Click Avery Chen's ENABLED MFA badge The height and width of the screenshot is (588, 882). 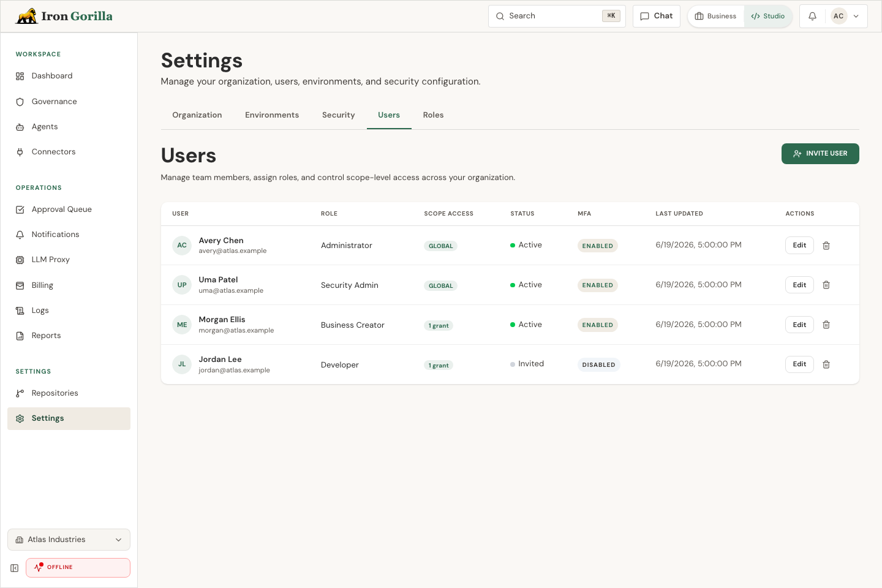point(598,246)
